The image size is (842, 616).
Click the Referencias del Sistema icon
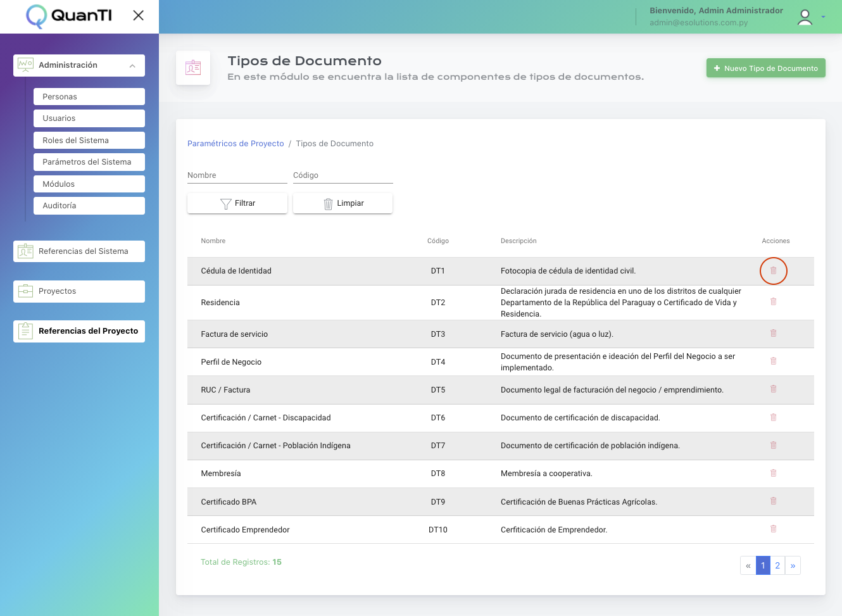point(25,251)
